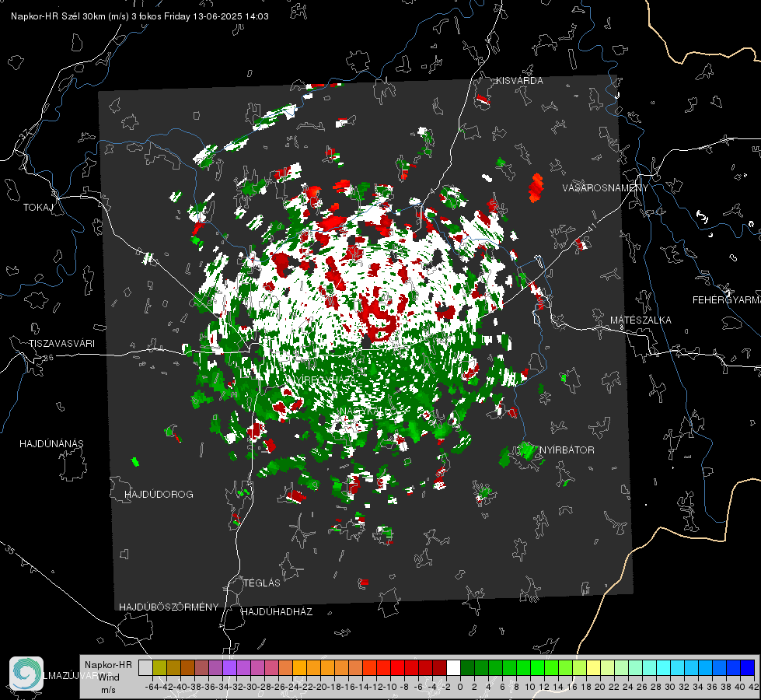Screen dimensions: 761x700
Task: Click the HAJDÚBÖSZÖRMÉNY city label
Action: [x=169, y=607]
